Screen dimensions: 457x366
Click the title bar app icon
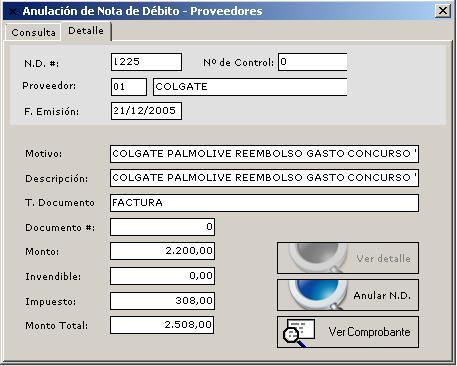[x=13, y=11]
